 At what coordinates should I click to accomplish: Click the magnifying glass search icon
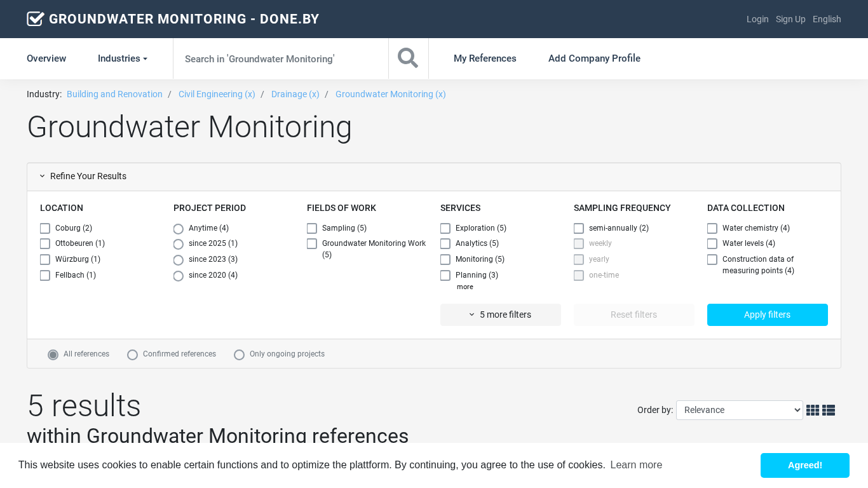[x=408, y=58]
